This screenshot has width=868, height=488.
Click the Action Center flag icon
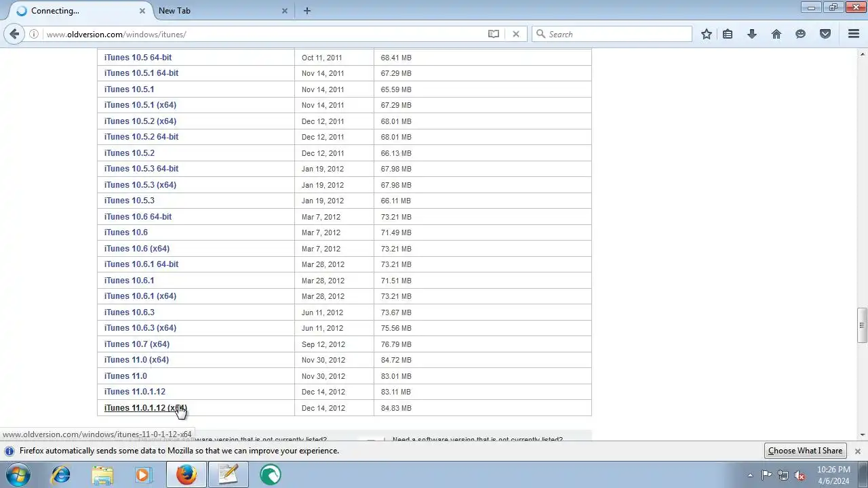click(766, 475)
